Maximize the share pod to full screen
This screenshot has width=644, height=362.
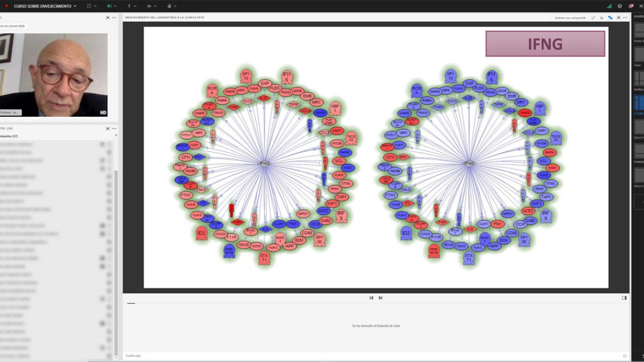click(618, 18)
